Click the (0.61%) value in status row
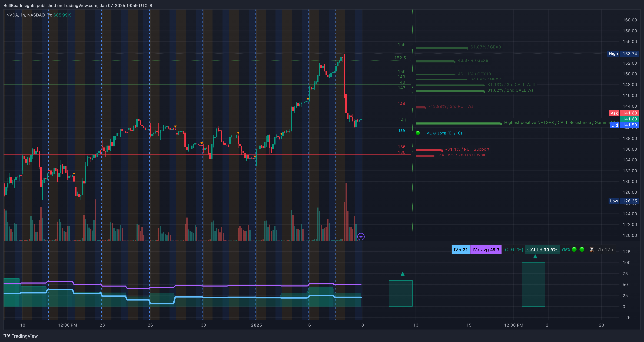Screen dimensions: 644x342 coord(514,249)
